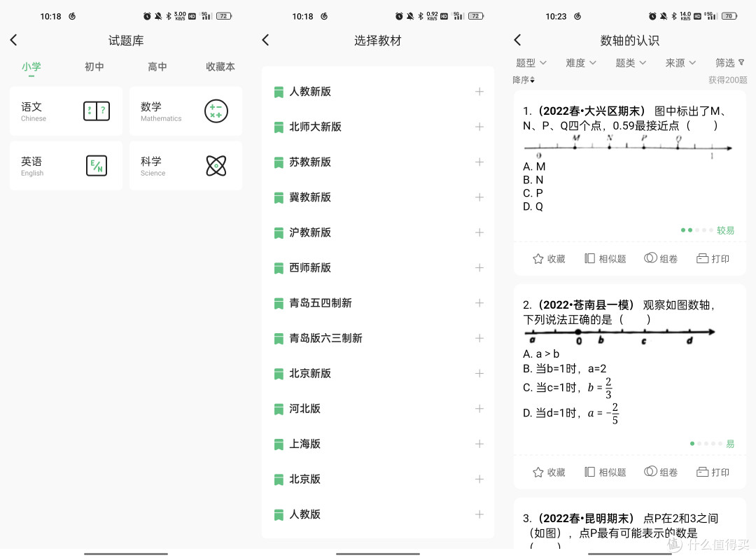
Task: Select the 河北版 textbook row
Action: (378, 409)
